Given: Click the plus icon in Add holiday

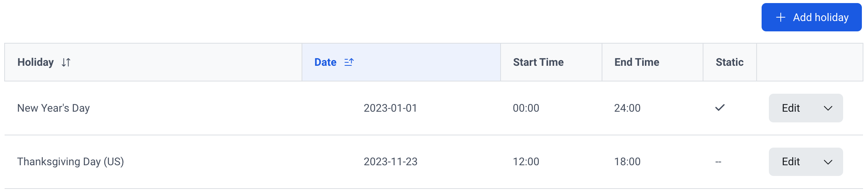Looking at the screenshot, I should [x=781, y=17].
